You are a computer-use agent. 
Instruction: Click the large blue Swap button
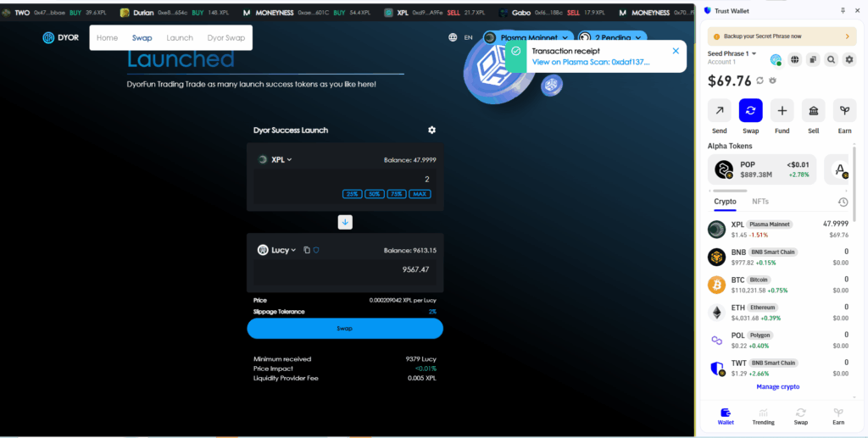(345, 329)
